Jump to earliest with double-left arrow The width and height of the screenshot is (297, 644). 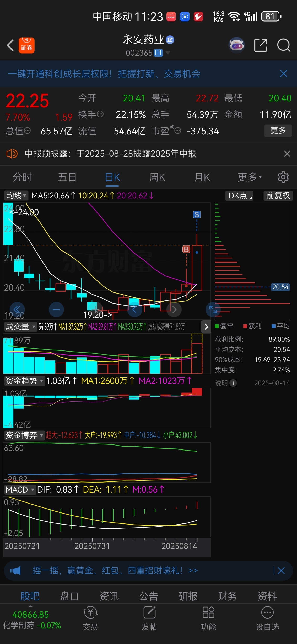(x=17, y=310)
